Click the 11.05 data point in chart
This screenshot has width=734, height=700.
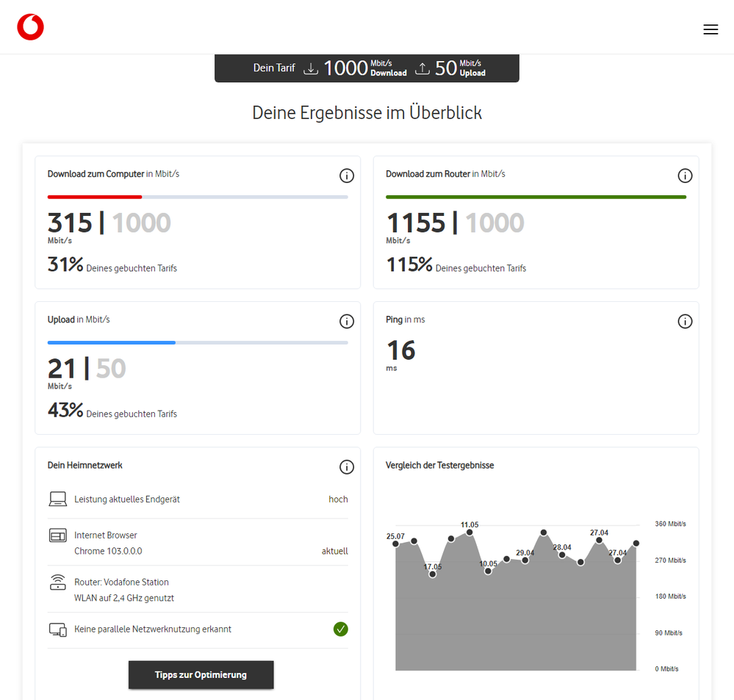click(x=469, y=532)
